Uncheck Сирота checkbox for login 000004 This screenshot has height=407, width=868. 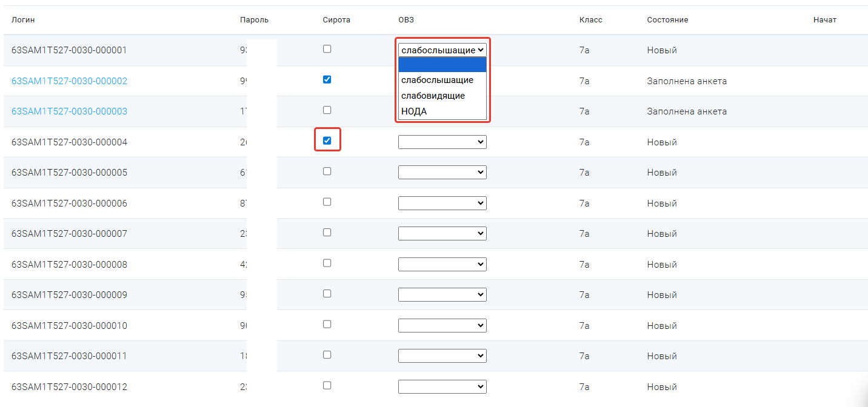327,141
